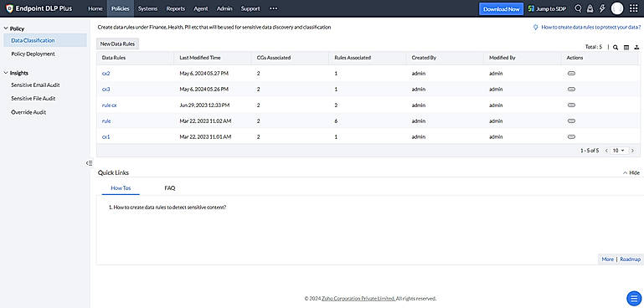Open the apps grid icon

(633, 8)
